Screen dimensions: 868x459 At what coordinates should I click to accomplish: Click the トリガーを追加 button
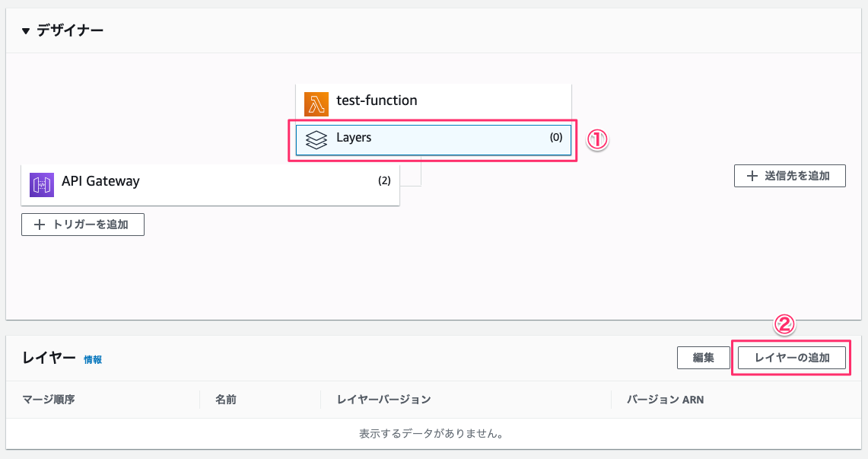click(x=82, y=224)
